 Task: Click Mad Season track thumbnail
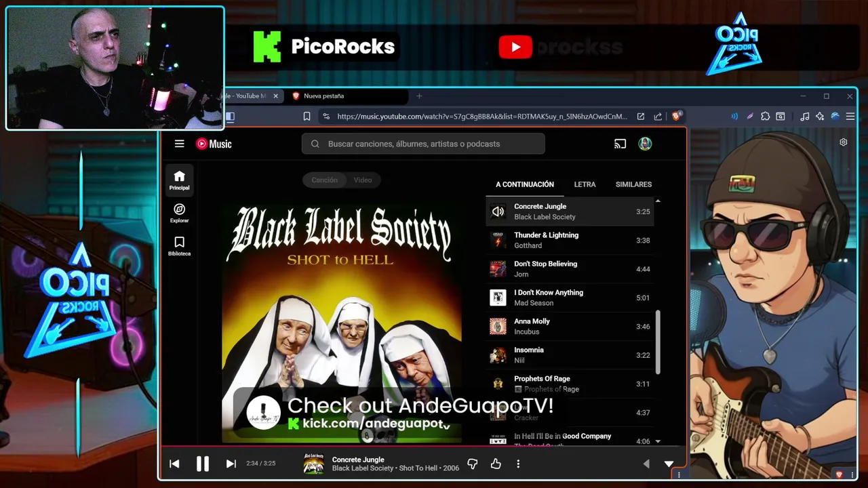point(498,298)
